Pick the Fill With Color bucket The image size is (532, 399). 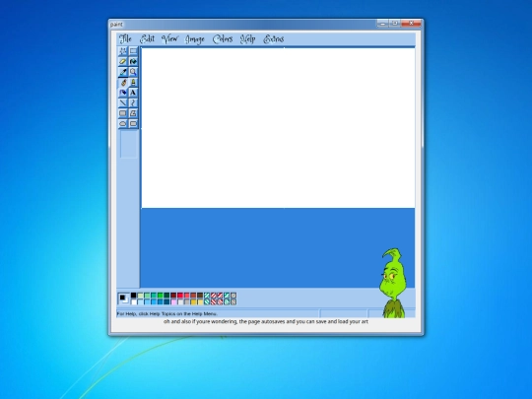(x=133, y=61)
